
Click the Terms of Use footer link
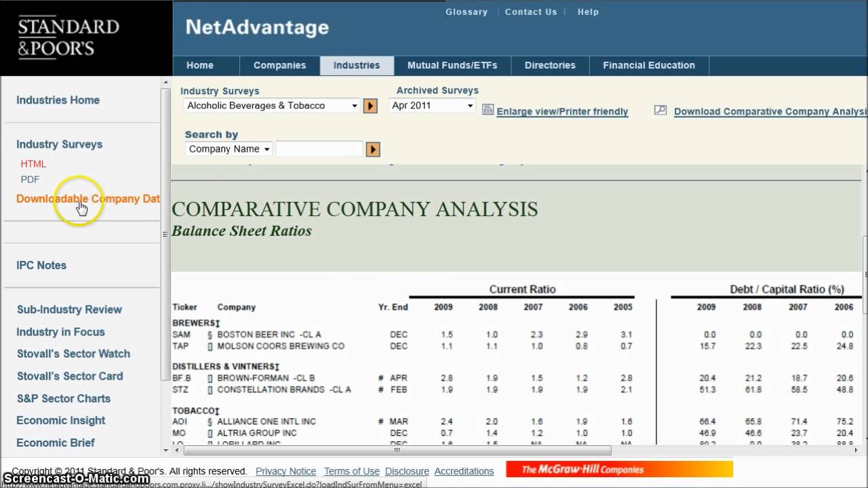tap(351, 471)
